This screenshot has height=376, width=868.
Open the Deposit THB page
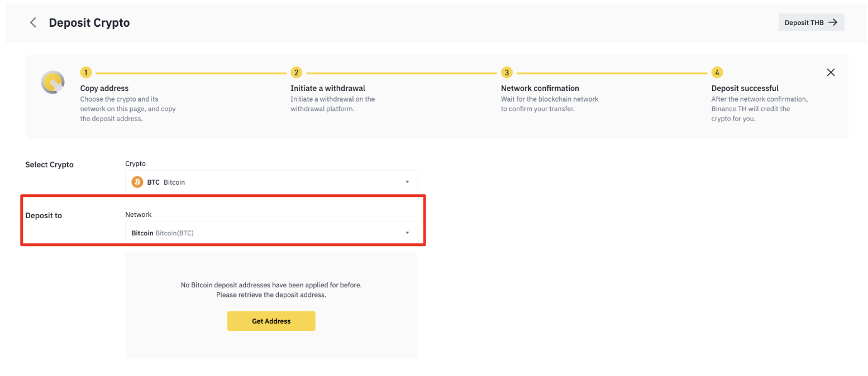[810, 23]
